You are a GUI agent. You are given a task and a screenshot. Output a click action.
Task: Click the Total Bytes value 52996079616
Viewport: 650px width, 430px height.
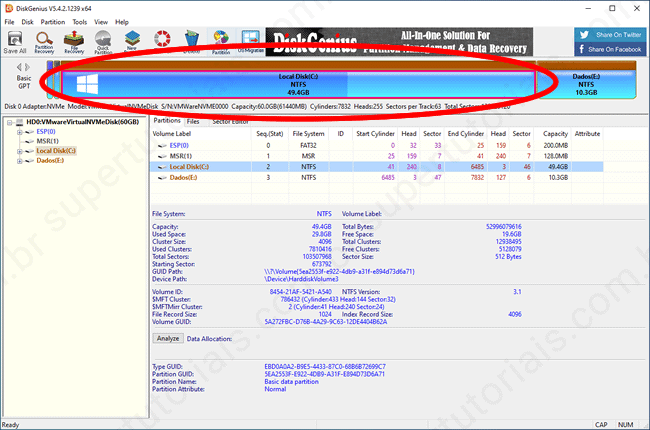pos(504,227)
